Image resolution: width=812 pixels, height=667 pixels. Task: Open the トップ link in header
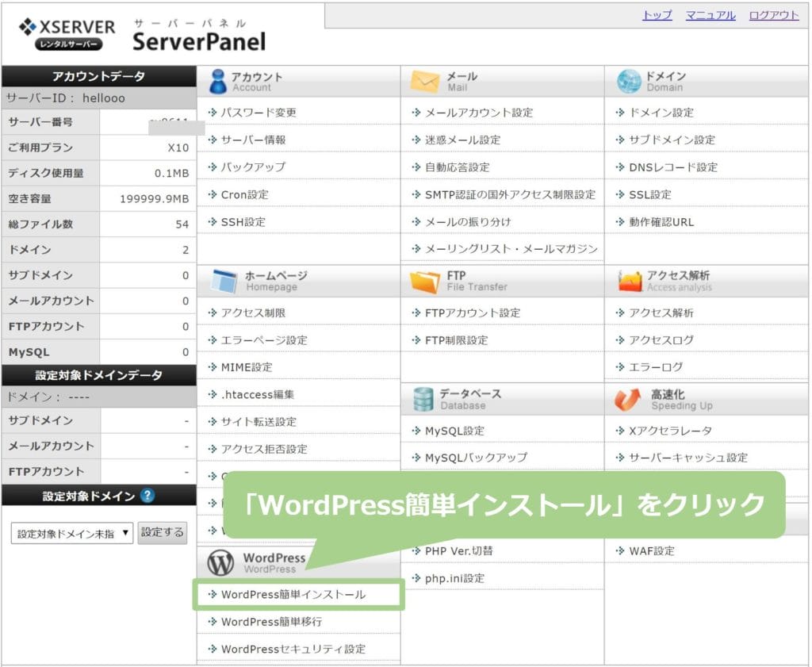click(x=657, y=15)
